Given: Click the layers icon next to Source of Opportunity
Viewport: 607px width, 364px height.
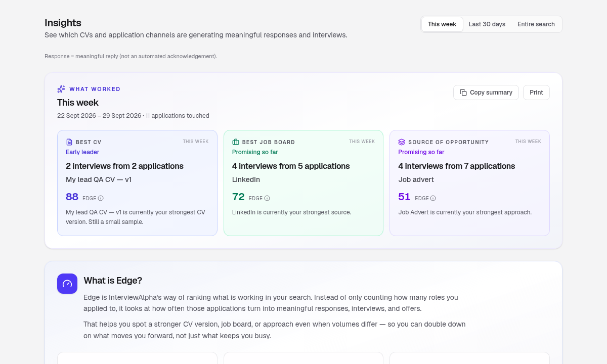Looking at the screenshot, I should point(402,142).
